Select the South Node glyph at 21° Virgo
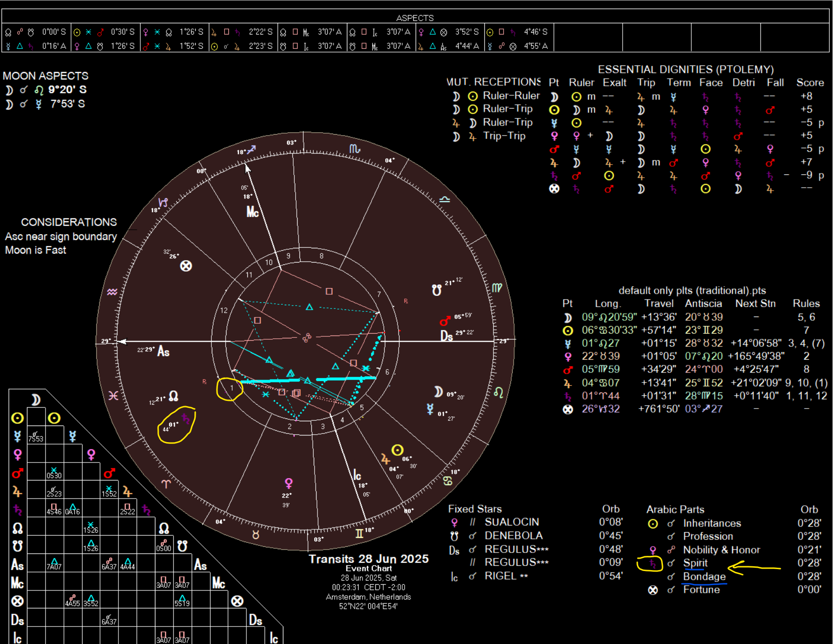The width and height of the screenshot is (833, 644). (437, 290)
